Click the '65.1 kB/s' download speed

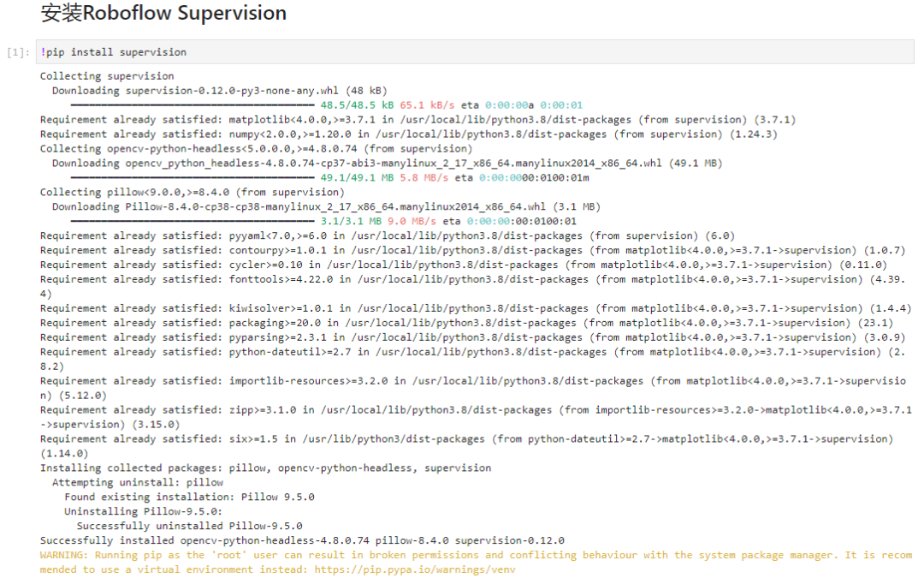pyautogui.click(x=427, y=105)
